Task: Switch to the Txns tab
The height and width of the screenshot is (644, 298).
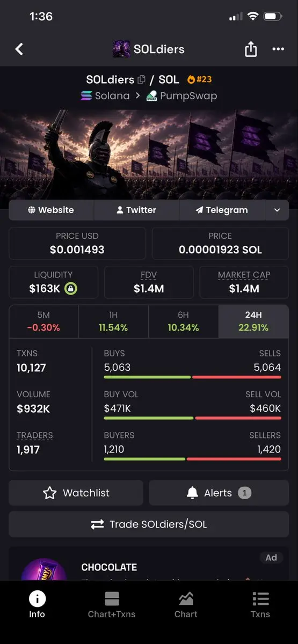Action: [x=260, y=605]
